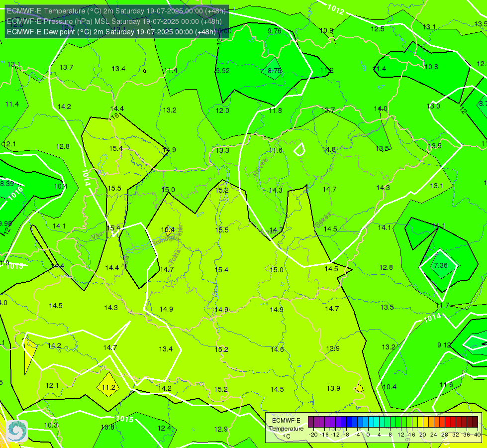Click the 16 contour label near 14.4

(x=115, y=116)
